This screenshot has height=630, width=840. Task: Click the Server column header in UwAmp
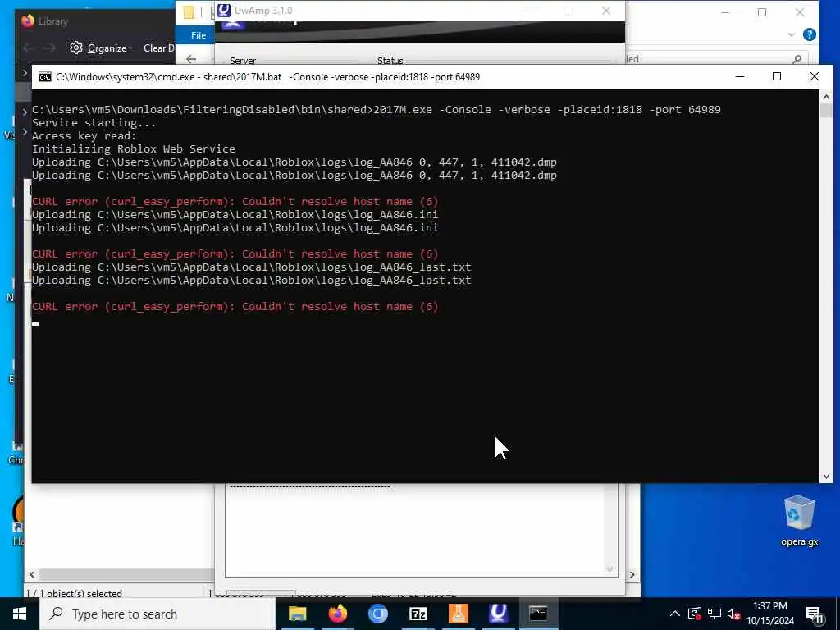[243, 61]
